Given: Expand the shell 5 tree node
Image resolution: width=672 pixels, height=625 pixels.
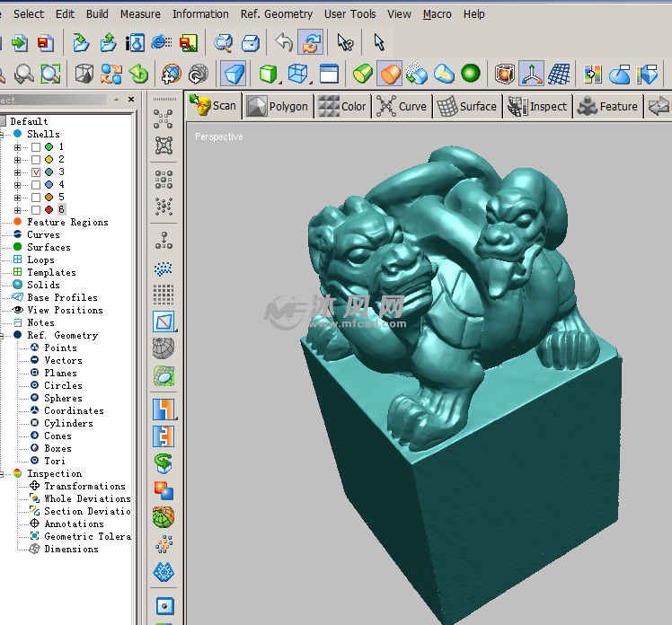Looking at the screenshot, I should click(17, 197).
